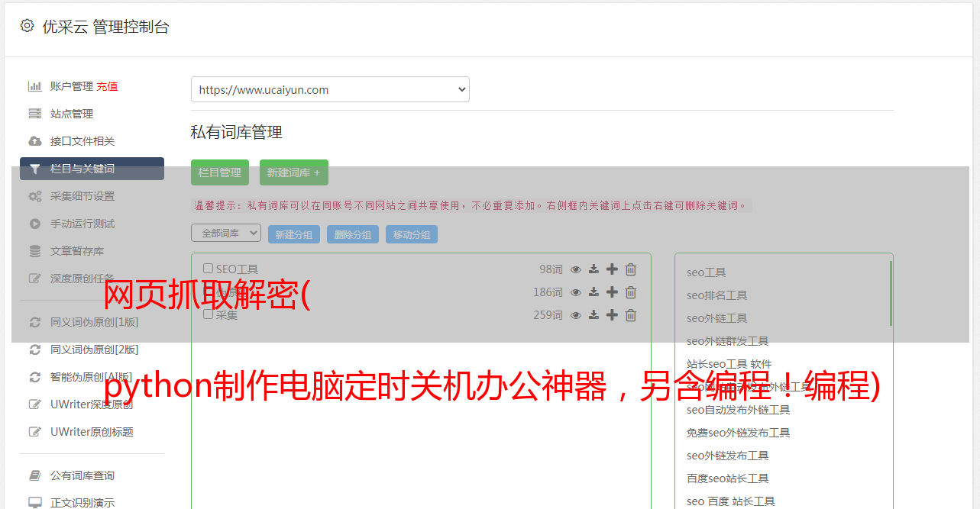Viewport: 980px width, 509px height.
Task: Expand the 全部词库 dropdown
Action: click(226, 233)
